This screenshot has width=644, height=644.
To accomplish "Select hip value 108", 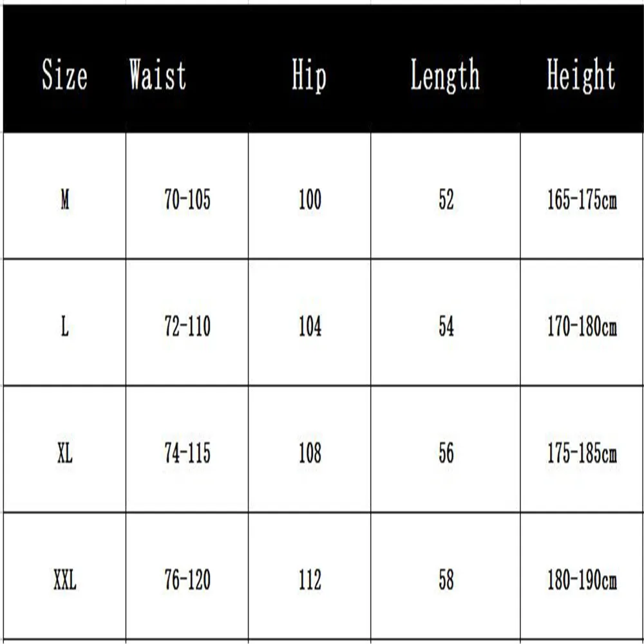I will (x=310, y=453).
